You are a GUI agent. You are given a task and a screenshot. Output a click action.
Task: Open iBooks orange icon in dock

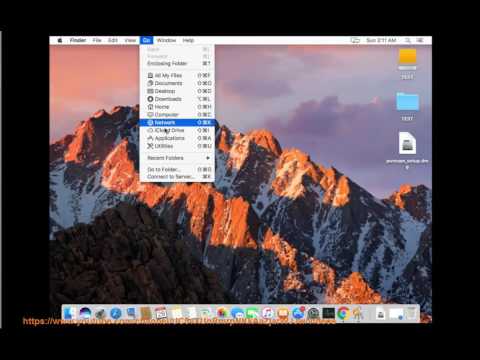[283, 313]
